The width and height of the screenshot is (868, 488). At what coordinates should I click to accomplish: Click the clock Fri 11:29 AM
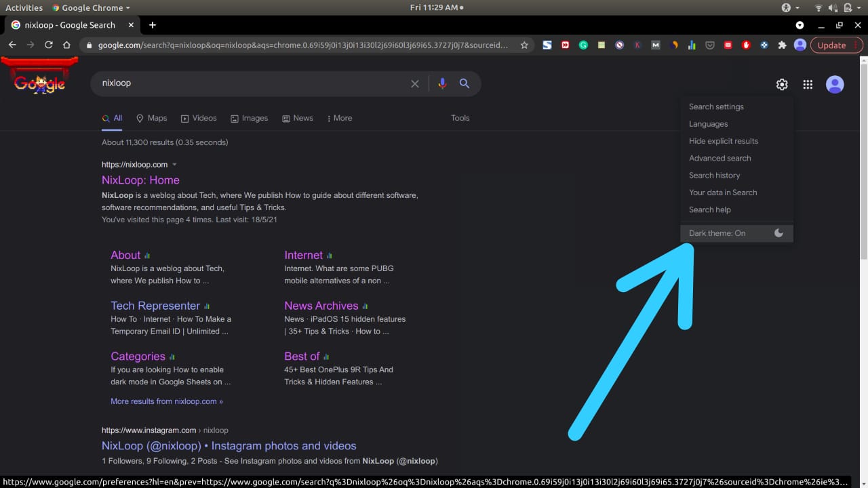click(x=434, y=7)
